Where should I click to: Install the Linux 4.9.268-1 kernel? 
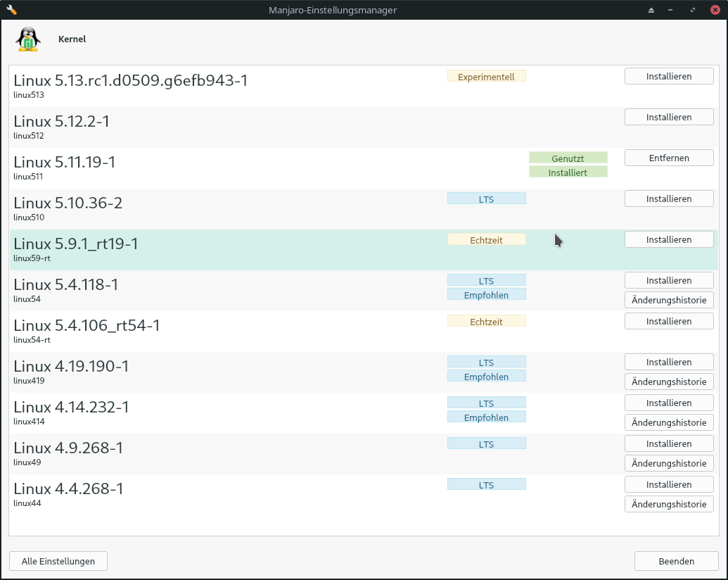point(669,444)
